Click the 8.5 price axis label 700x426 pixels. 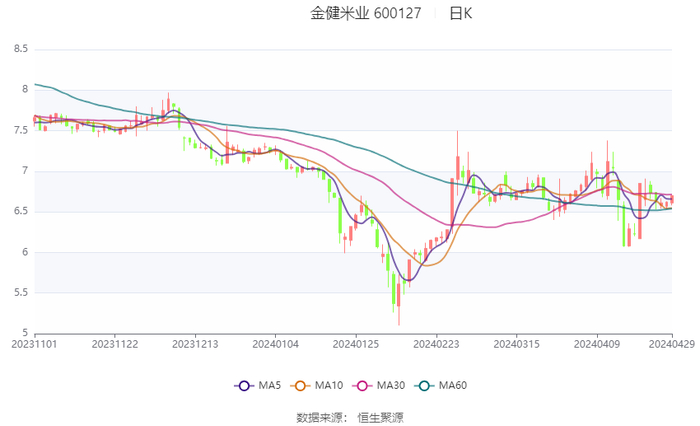click(20, 48)
